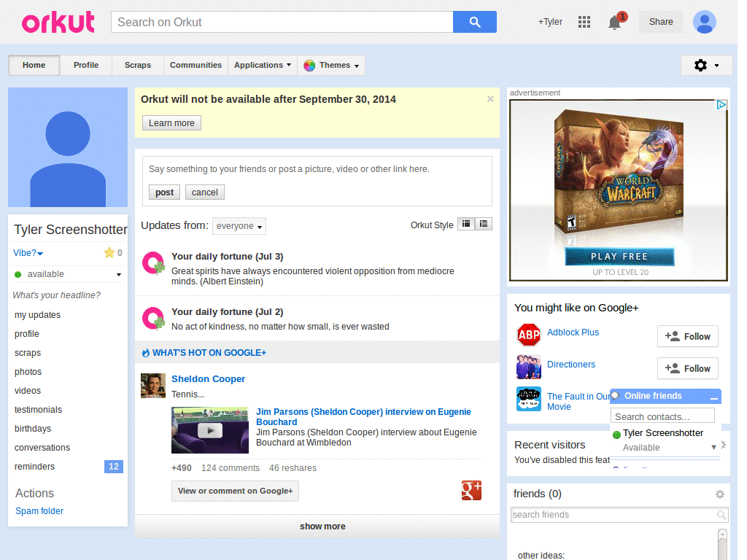
Task: Click the blue search magnifier button
Action: (x=474, y=22)
